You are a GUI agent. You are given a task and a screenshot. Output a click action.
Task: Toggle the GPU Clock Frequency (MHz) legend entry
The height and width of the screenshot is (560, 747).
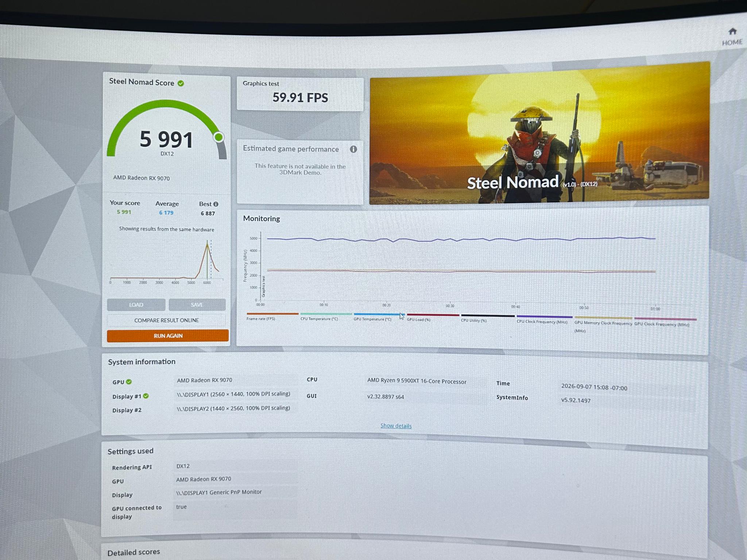pyautogui.click(x=665, y=322)
